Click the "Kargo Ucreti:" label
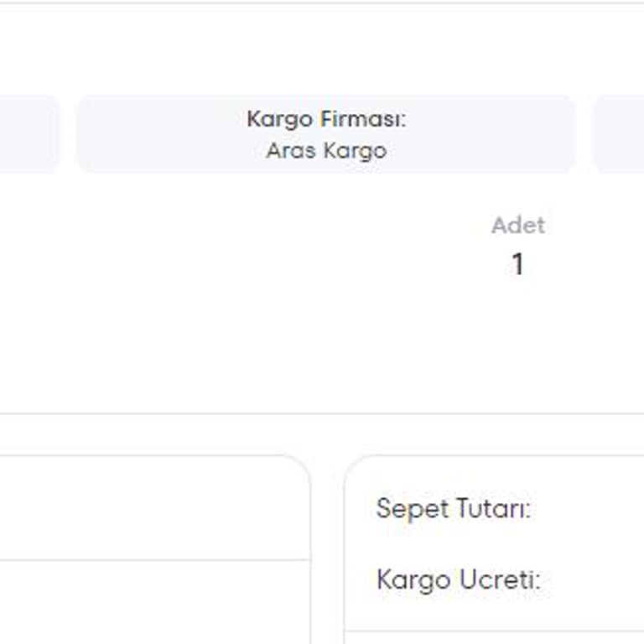 pyautogui.click(x=458, y=579)
